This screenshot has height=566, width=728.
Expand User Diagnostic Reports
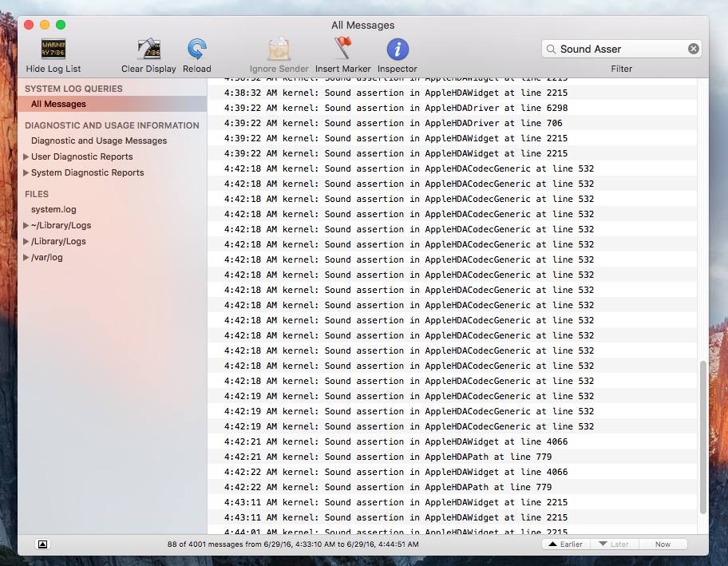[26, 157]
